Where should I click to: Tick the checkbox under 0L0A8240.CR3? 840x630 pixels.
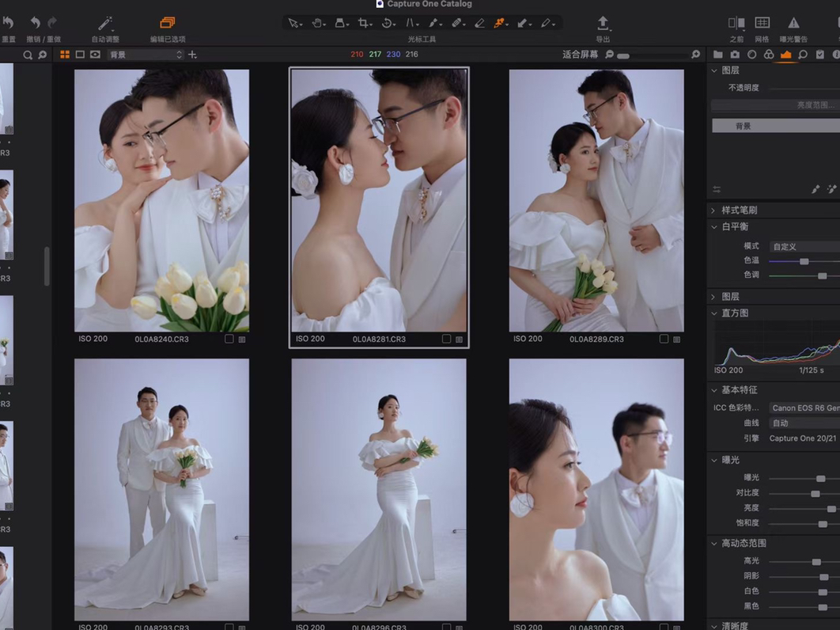pos(229,339)
